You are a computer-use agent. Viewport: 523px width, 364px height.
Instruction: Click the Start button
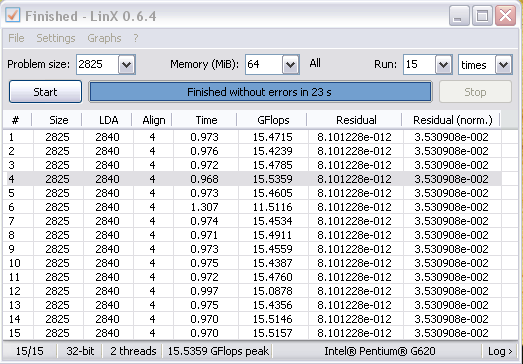(x=45, y=92)
